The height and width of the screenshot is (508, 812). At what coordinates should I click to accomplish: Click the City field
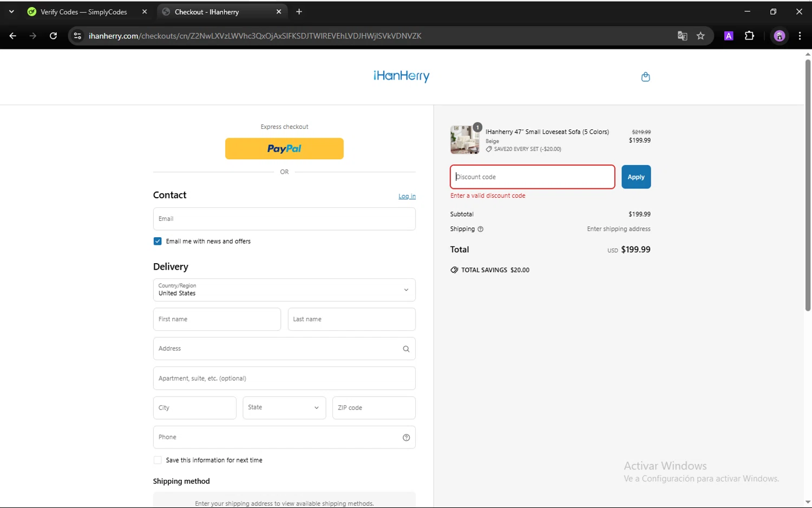[x=195, y=408]
